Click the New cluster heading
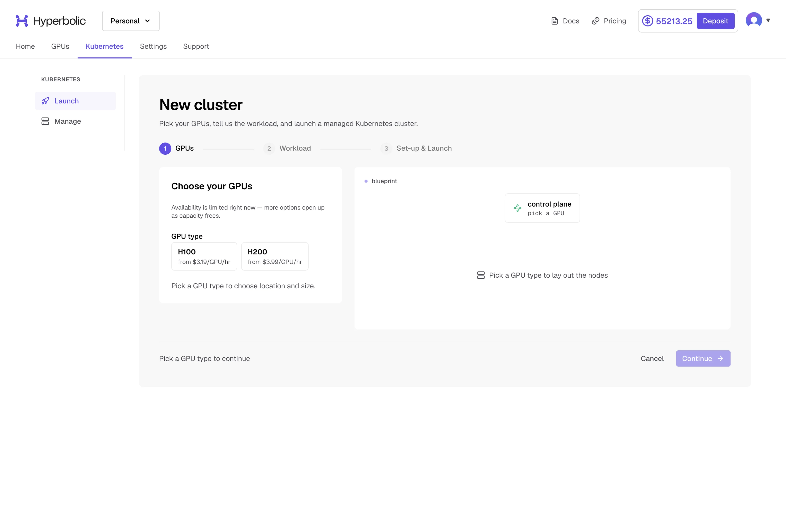This screenshot has height=532, width=786. 201,105
